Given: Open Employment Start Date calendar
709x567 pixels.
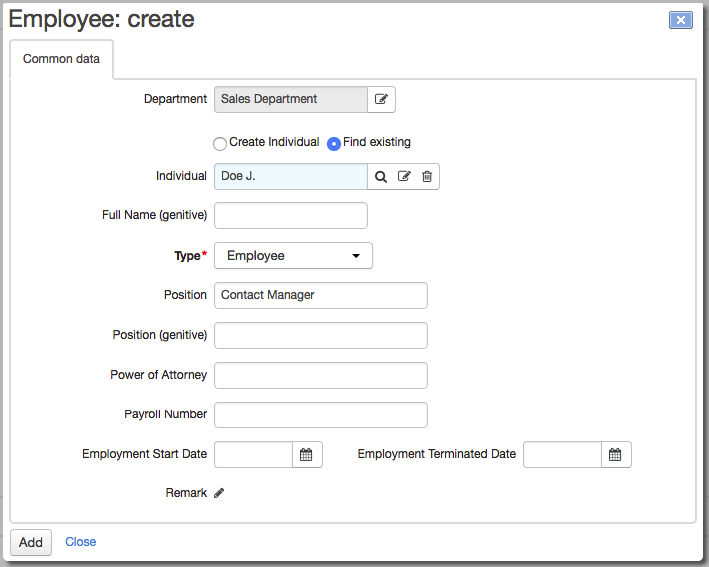Looking at the screenshot, I should click(x=307, y=454).
